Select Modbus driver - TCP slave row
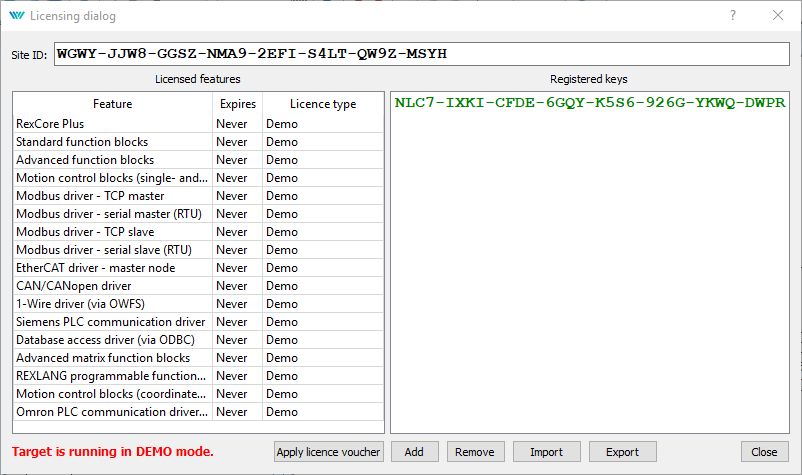This screenshot has height=475, width=802. coord(198,232)
